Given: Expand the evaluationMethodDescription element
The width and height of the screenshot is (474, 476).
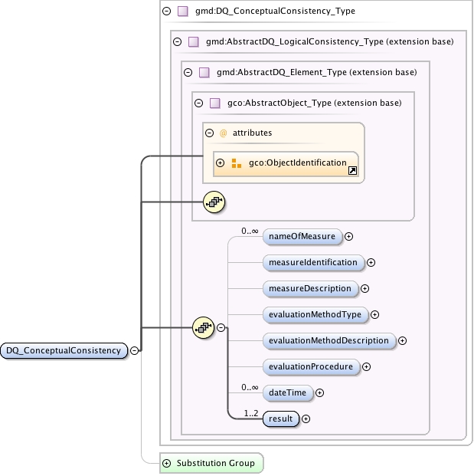Looking at the screenshot, I should click(402, 341).
